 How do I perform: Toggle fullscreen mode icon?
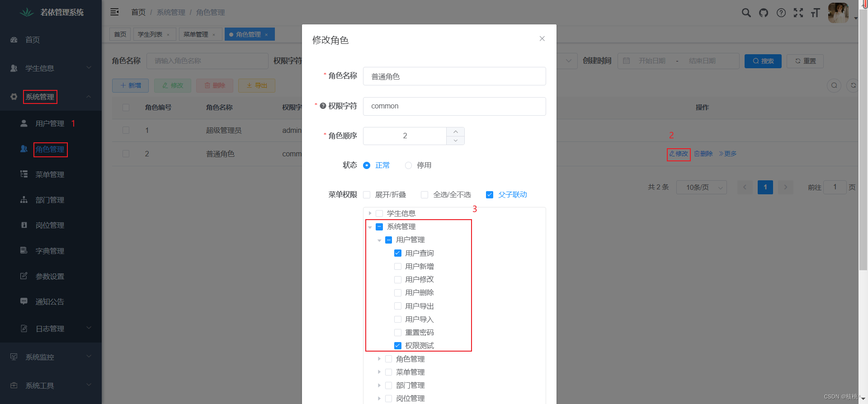(x=798, y=13)
